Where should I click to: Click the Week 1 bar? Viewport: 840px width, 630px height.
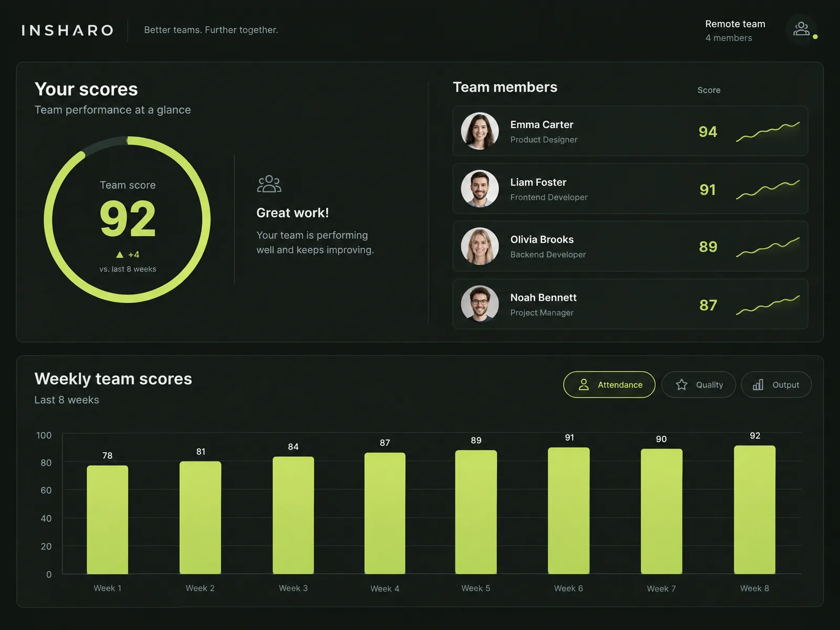coord(108,520)
